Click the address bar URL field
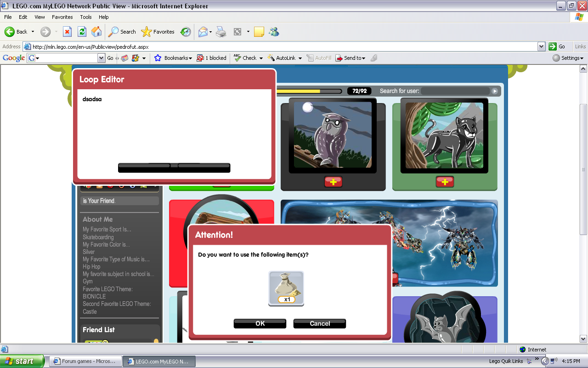Image resolution: width=588 pixels, height=368 pixels. [284, 46]
